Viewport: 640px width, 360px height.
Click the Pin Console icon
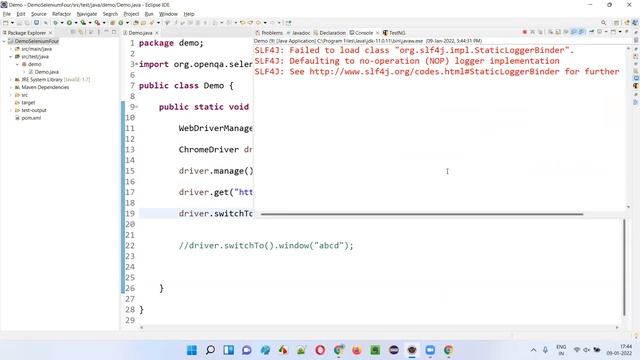pyautogui.click(x=591, y=32)
